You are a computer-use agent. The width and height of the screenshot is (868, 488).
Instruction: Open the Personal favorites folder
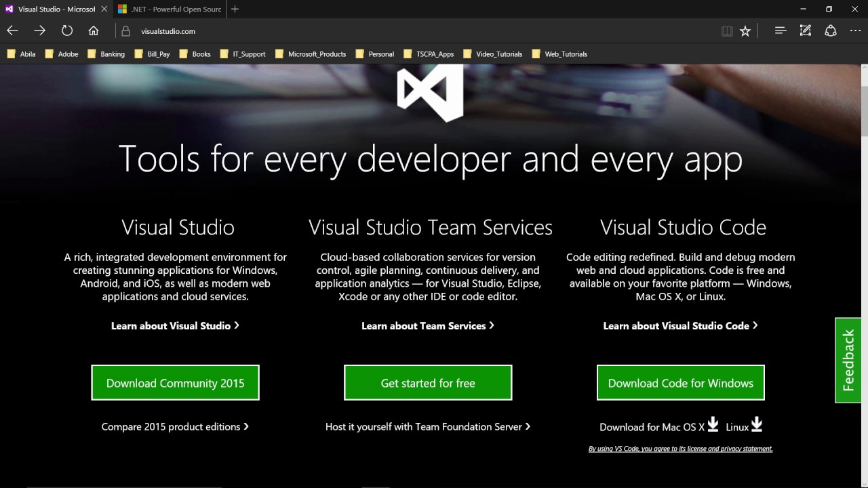374,54
